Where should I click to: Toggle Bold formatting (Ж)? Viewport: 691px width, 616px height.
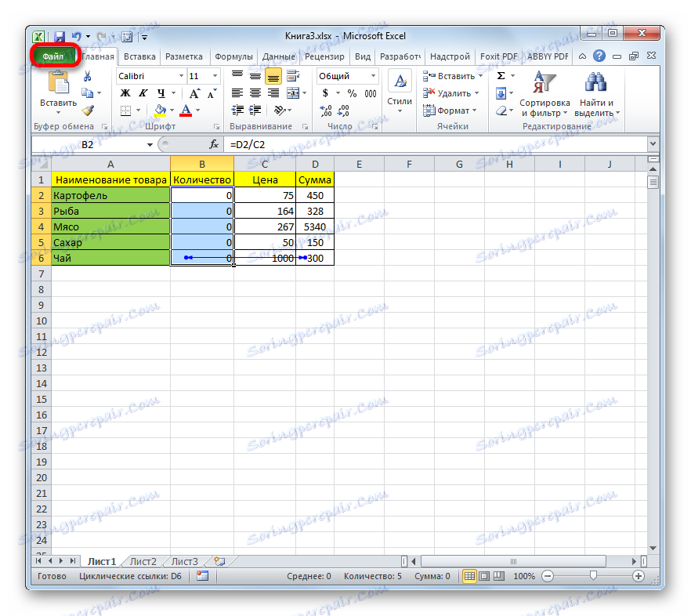[125, 93]
